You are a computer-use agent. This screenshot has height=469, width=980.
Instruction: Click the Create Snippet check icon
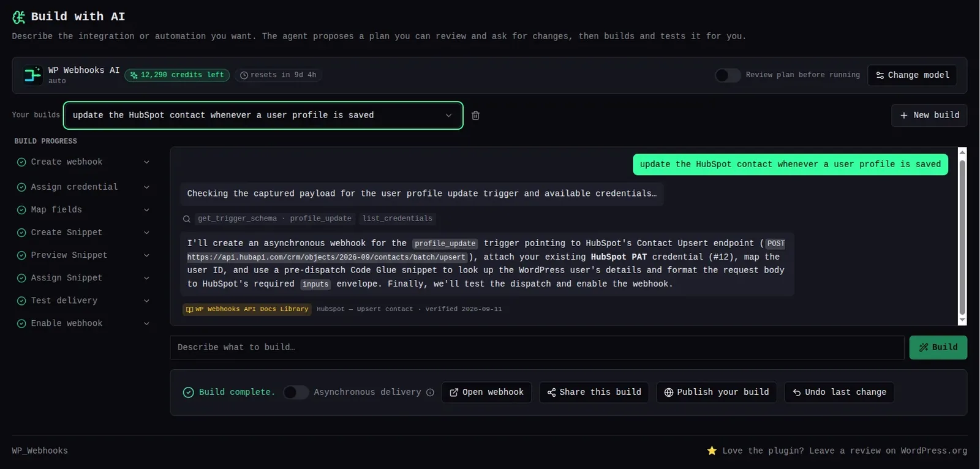pos(21,233)
